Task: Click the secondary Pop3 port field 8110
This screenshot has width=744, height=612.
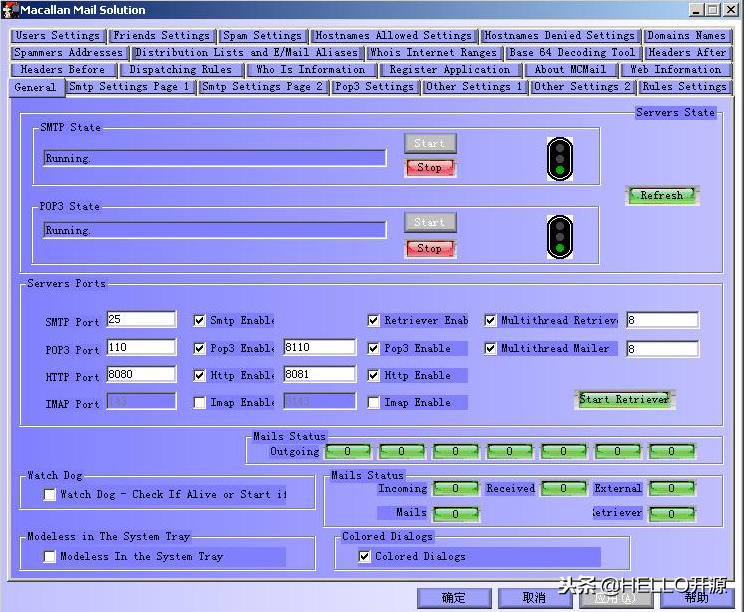Action: pyautogui.click(x=319, y=347)
